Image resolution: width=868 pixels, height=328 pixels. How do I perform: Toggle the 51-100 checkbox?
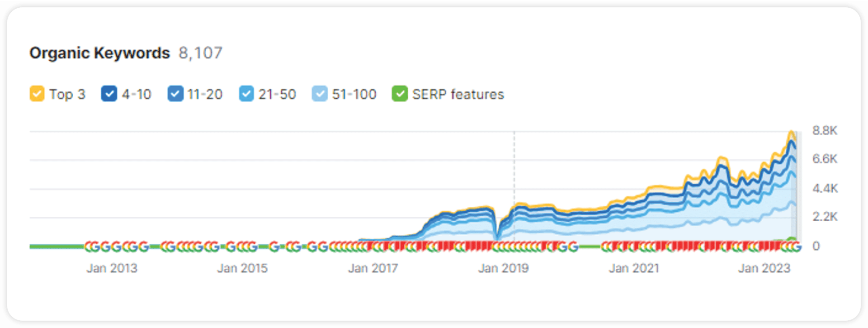pos(320,94)
